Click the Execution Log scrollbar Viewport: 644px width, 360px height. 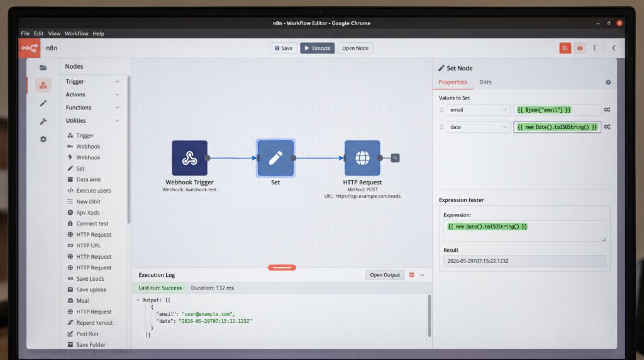coord(430,315)
